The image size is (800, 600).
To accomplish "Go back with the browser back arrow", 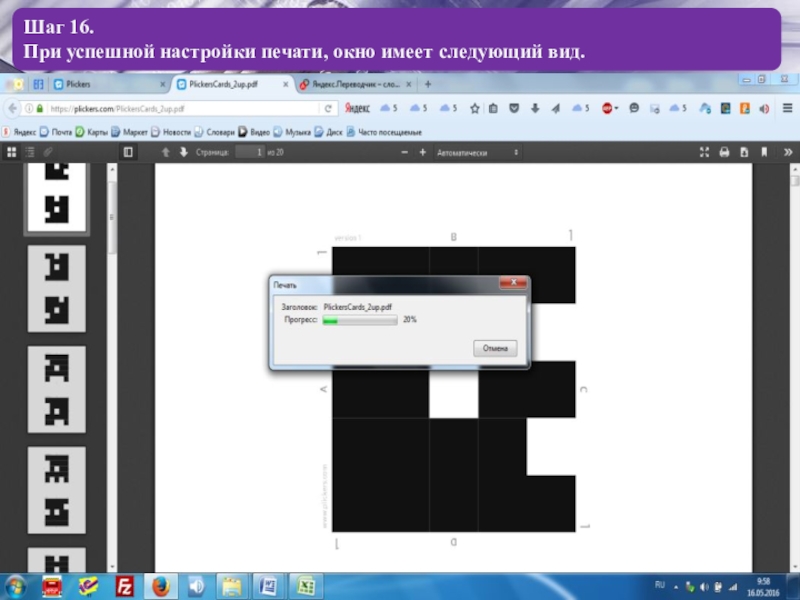I will (x=12, y=108).
